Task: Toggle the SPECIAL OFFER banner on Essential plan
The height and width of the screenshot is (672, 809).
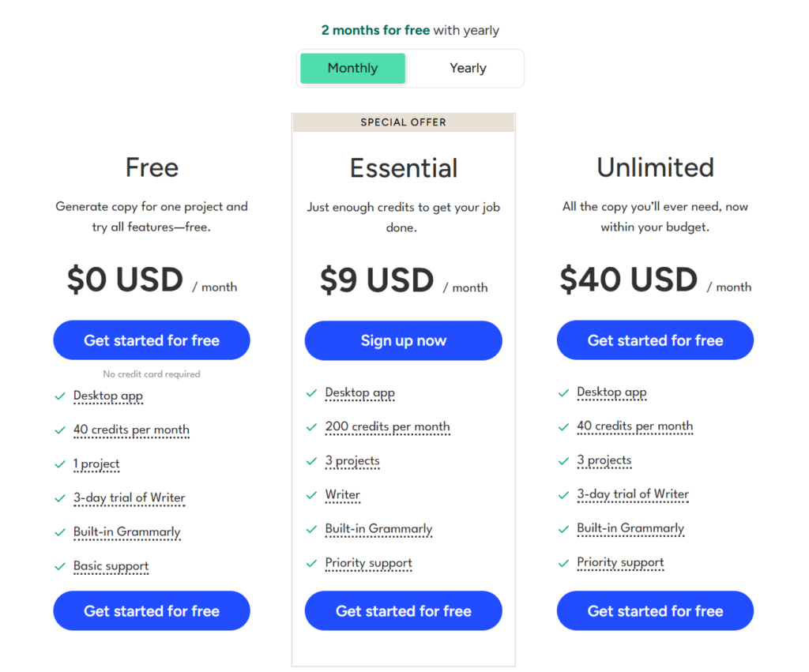Action: (403, 122)
